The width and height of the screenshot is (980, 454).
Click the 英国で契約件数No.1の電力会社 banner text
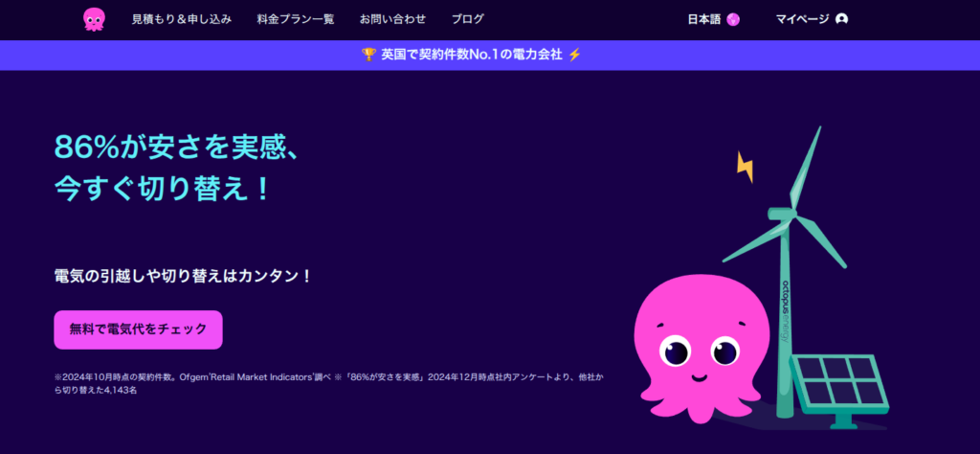pyautogui.click(x=471, y=55)
